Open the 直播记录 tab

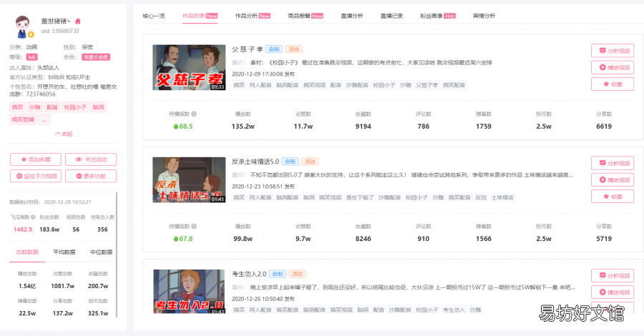click(391, 16)
